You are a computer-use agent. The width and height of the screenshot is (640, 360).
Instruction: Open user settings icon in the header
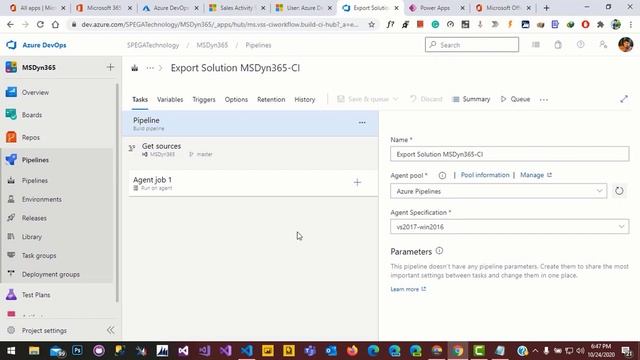(603, 44)
